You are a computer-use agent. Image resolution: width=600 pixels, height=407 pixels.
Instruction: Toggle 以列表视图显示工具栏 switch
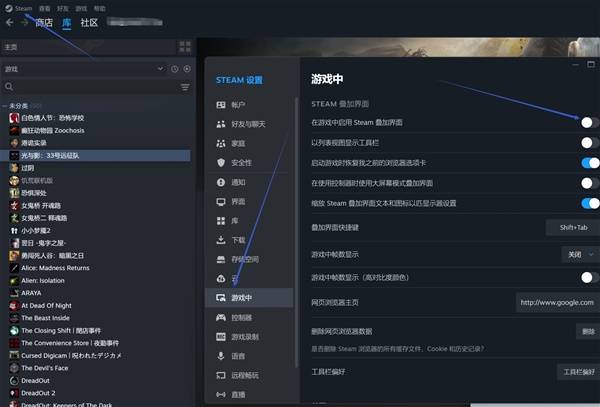click(590, 143)
